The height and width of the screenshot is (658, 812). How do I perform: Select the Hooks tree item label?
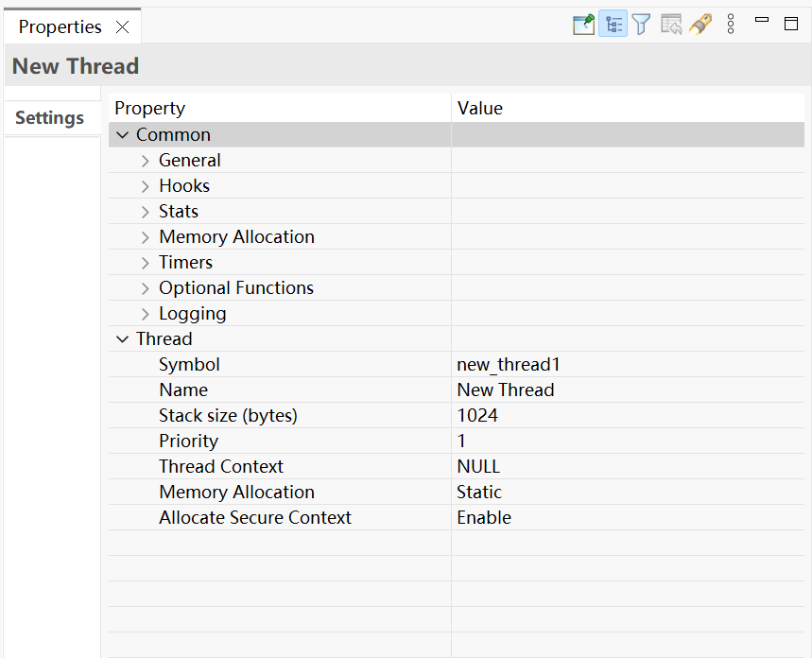(184, 185)
